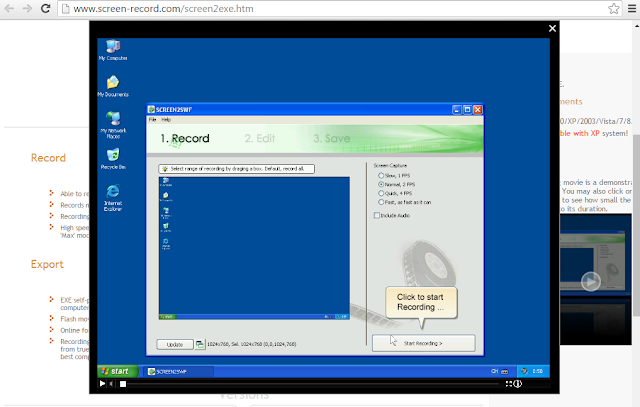
Task: Switch to the 3. Save step
Action: (x=331, y=138)
